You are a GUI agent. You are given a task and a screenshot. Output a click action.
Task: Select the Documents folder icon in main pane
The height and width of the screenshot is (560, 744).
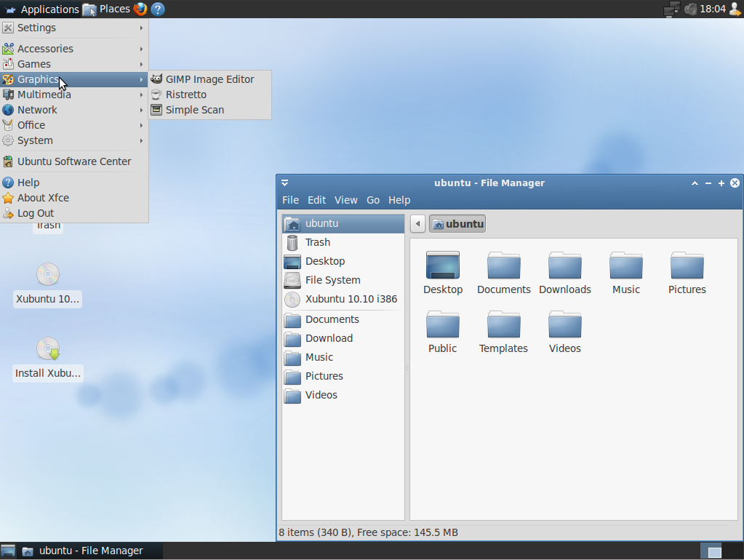[504, 265]
